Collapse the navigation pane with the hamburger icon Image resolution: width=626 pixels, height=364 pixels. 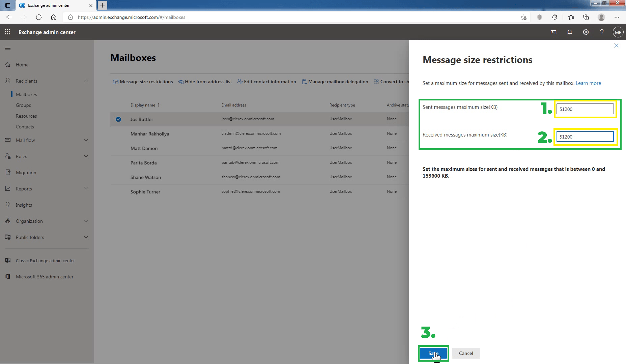click(x=7, y=48)
